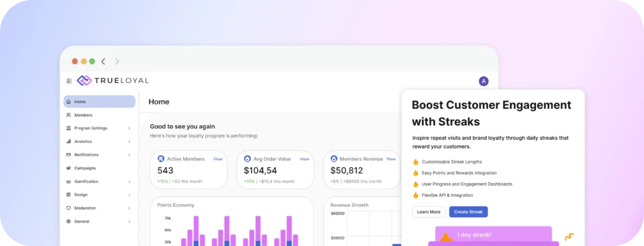The image size is (644, 246).
Task: Click the Avg Order Value card icon
Action: [x=247, y=159]
